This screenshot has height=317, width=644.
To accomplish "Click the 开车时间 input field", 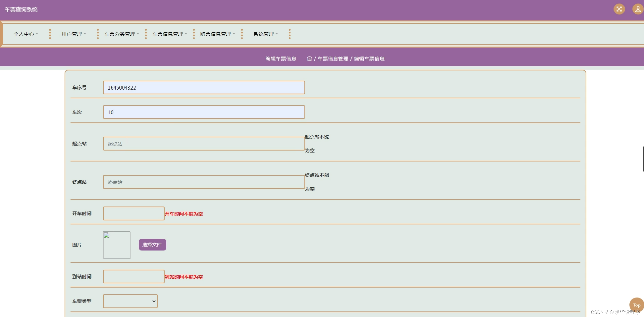I will click(133, 213).
